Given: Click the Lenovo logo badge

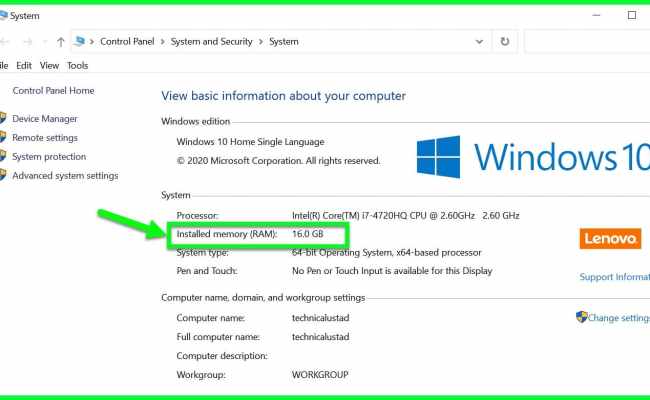Looking at the screenshot, I should click(610, 238).
